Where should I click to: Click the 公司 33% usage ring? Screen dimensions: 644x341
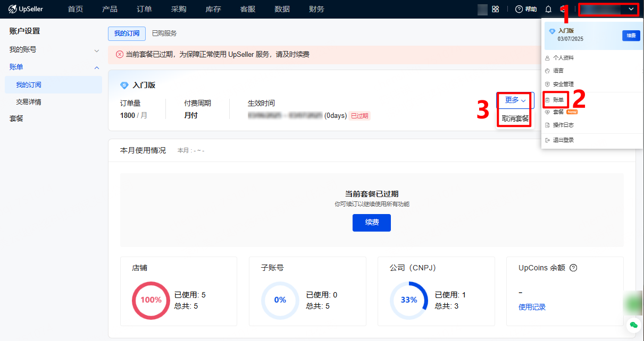point(409,300)
